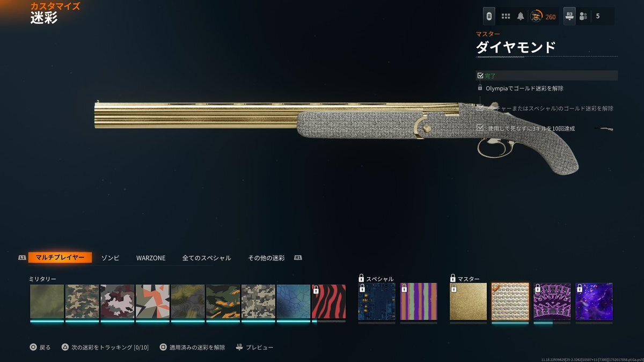Open the friends social icon

click(x=583, y=17)
